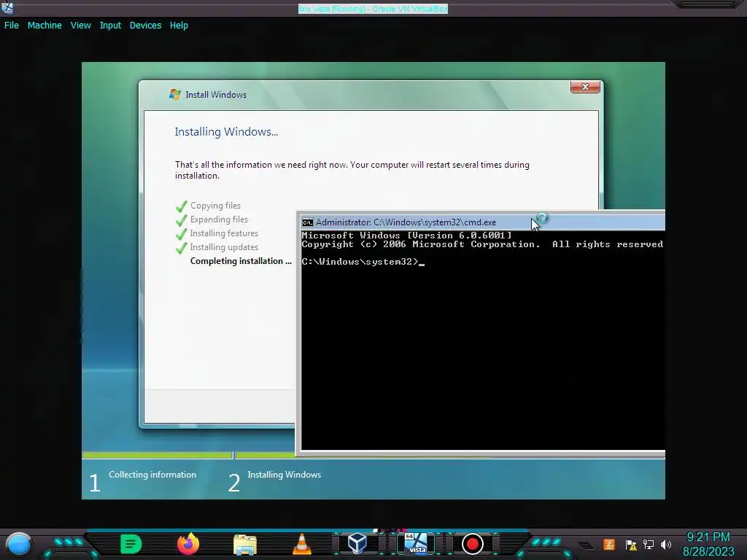
Task: Open the File menu in VirtualBox
Action: 12,26
